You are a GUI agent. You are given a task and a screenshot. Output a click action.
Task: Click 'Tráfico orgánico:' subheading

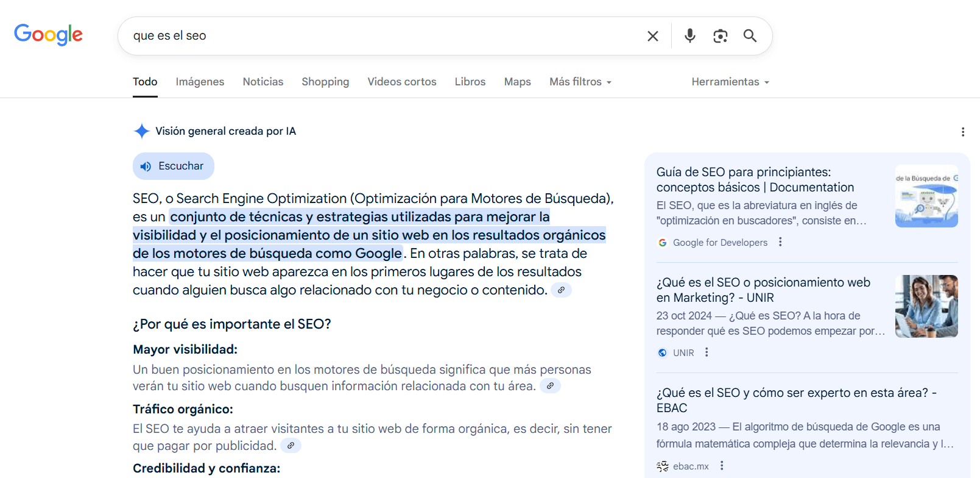tap(183, 409)
